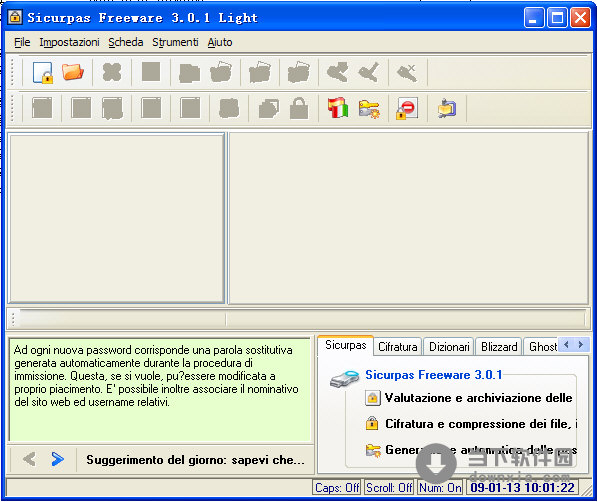597x502 pixels.
Task: Click the green tip text box
Action: click(160, 390)
